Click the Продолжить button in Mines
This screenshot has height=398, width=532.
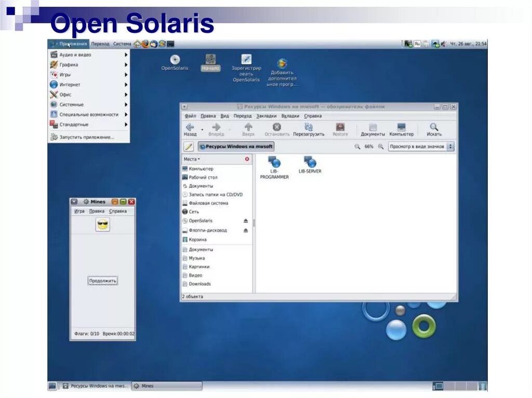pyautogui.click(x=102, y=281)
